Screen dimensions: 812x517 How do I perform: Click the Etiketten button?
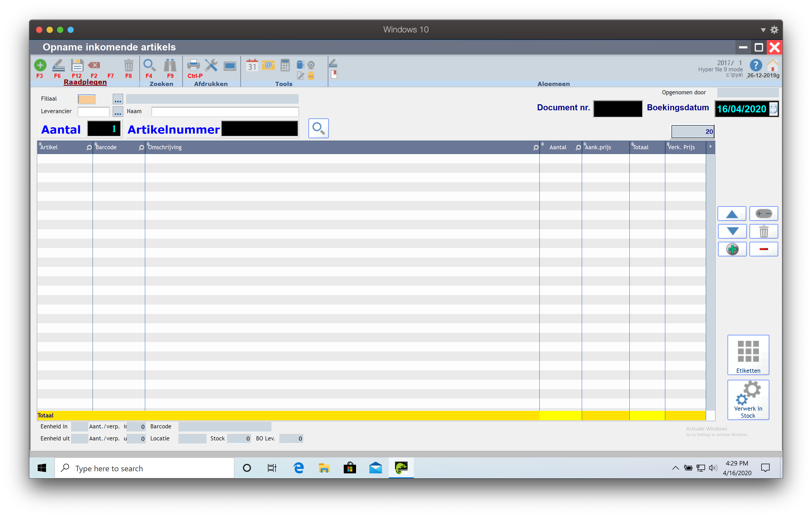pos(748,355)
